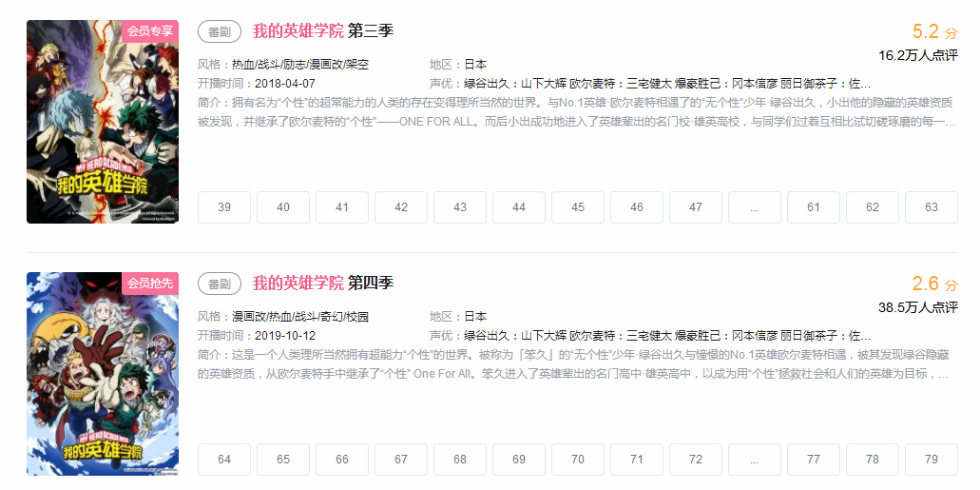This screenshot has width=980, height=490.
Task: Play episode 70
Action: [x=578, y=460]
